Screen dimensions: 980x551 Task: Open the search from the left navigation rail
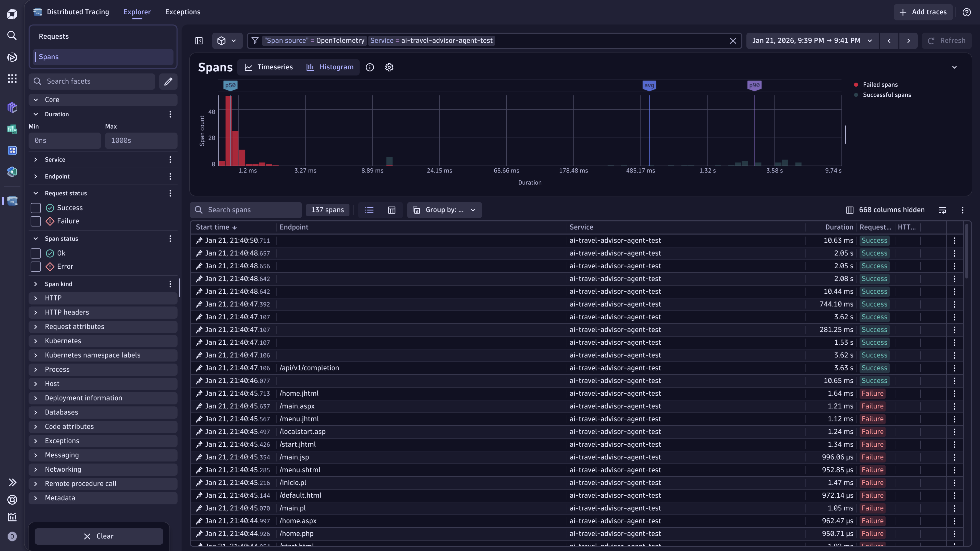tap(12, 35)
